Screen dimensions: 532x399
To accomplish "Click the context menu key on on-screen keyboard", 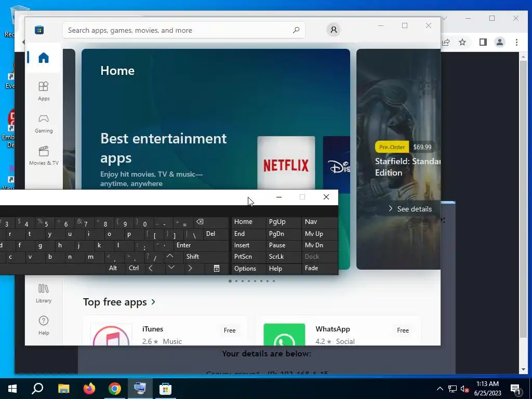I will tap(217, 269).
